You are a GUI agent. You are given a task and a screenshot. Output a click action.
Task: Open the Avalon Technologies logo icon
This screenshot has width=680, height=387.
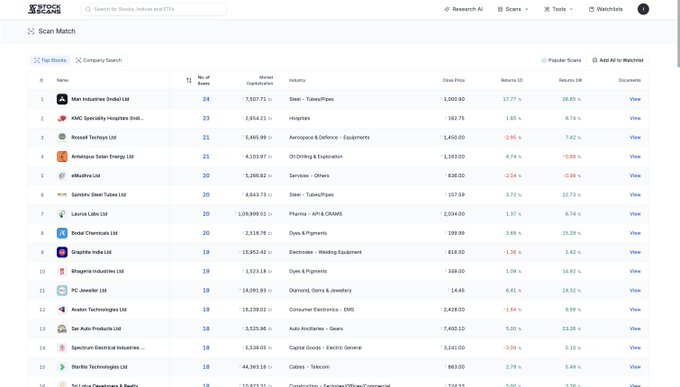[x=62, y=309]
